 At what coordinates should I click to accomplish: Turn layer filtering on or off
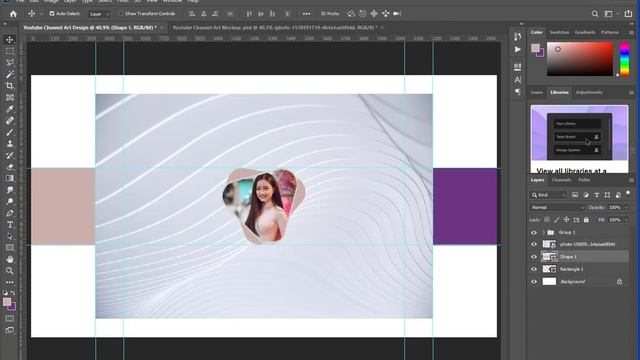point(628,193)
